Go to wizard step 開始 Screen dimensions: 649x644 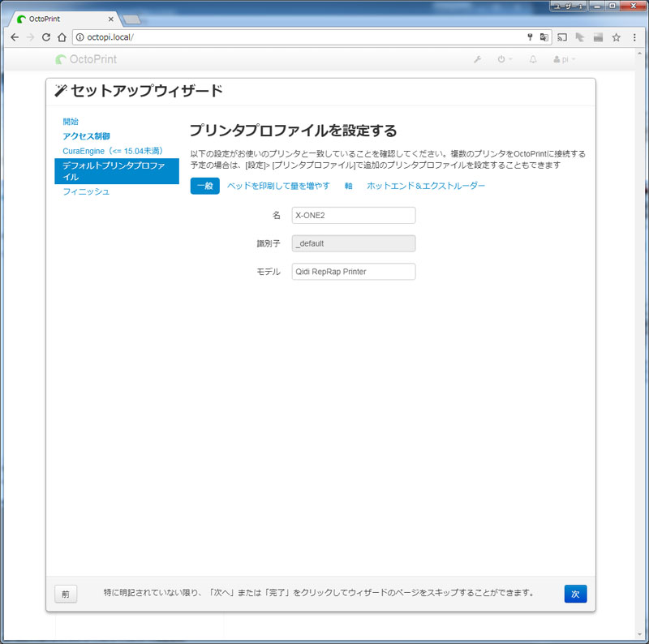pos(71,122)
